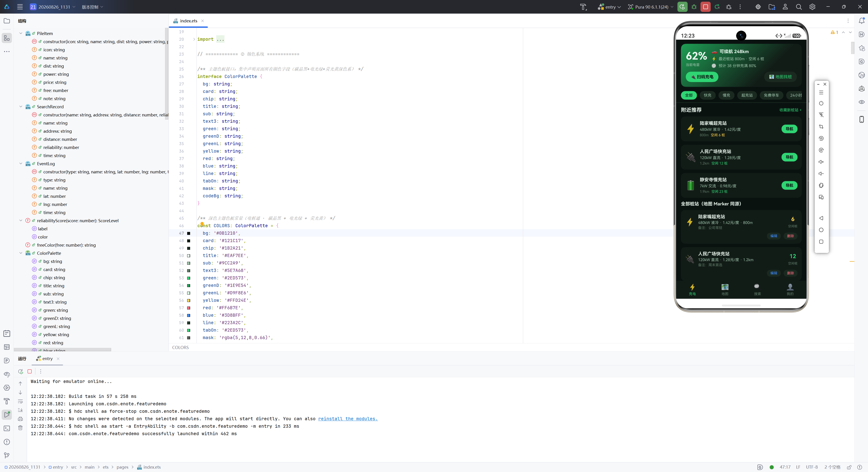Image resolution: width=868 pixels, height=472 pixels.
Task: Tap the 扫码充电 button in emulator
Action: [x=702, y=77]
